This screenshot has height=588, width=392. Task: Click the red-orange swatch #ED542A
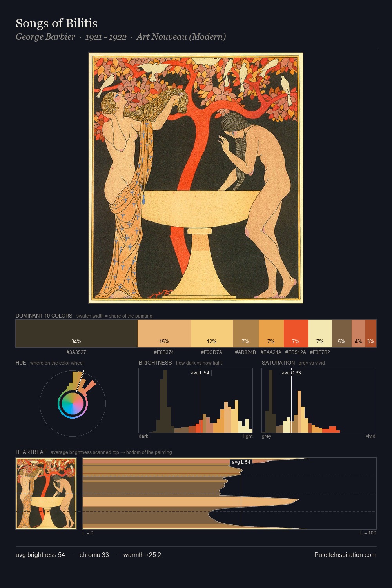tap(296, 334)
